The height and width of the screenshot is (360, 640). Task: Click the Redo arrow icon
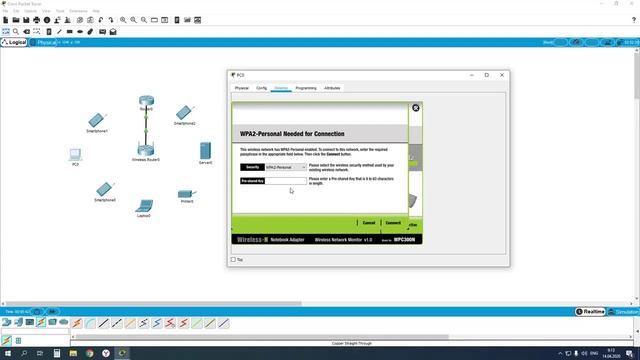pos(111,20)
